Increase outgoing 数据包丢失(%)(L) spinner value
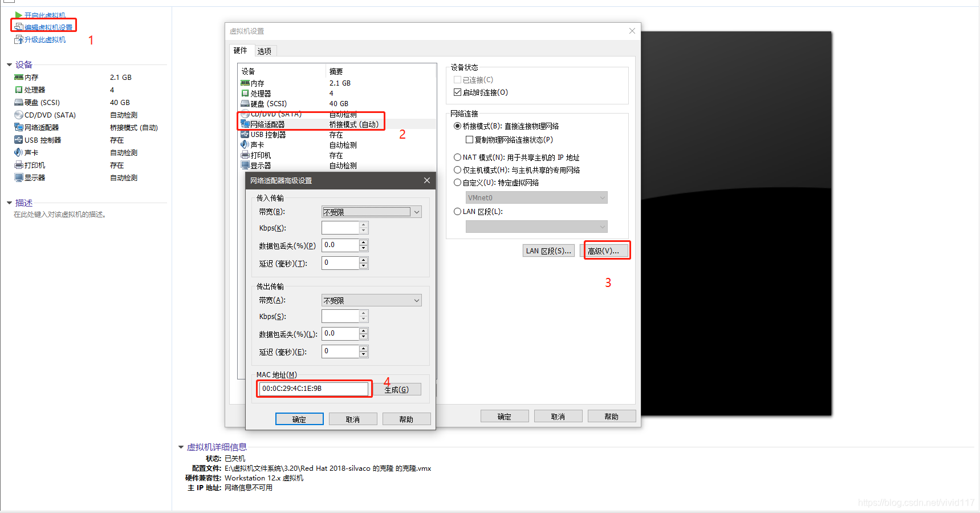The image size is (980, 513). 364,330
